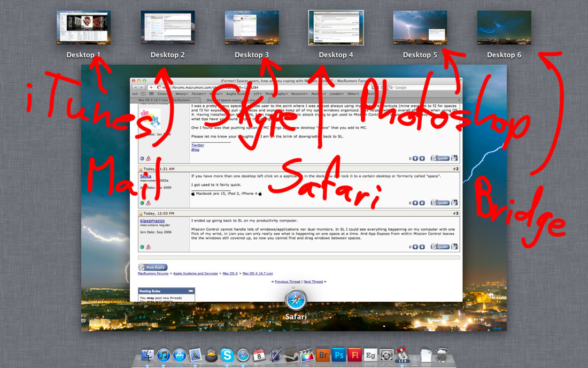The image size is (588, 368).
Task: Open Adobe Edge (Eg) from the Dock
Action: 370,355
